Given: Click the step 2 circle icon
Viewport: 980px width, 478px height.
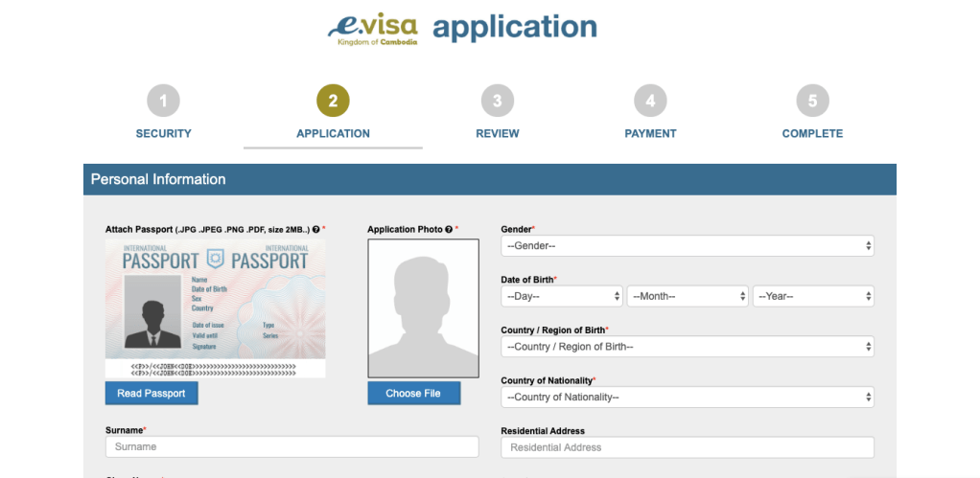Looking at the screenshot, I should 333,101.
